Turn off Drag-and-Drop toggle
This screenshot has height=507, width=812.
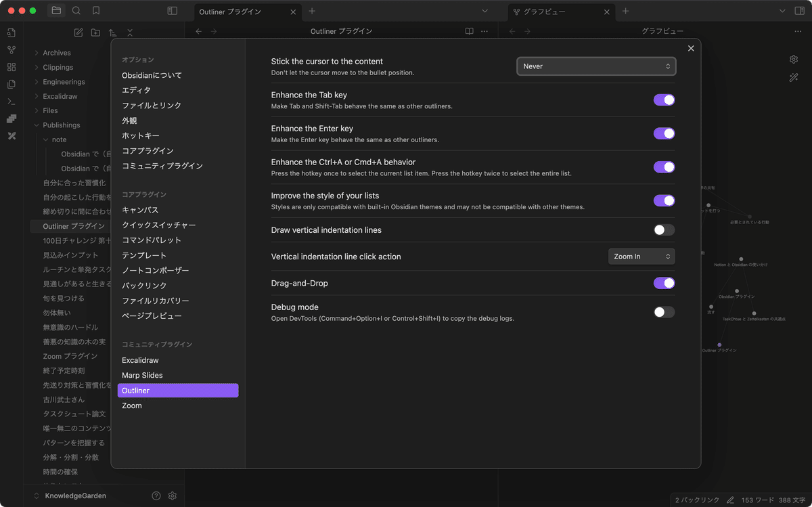click(664, 283)
